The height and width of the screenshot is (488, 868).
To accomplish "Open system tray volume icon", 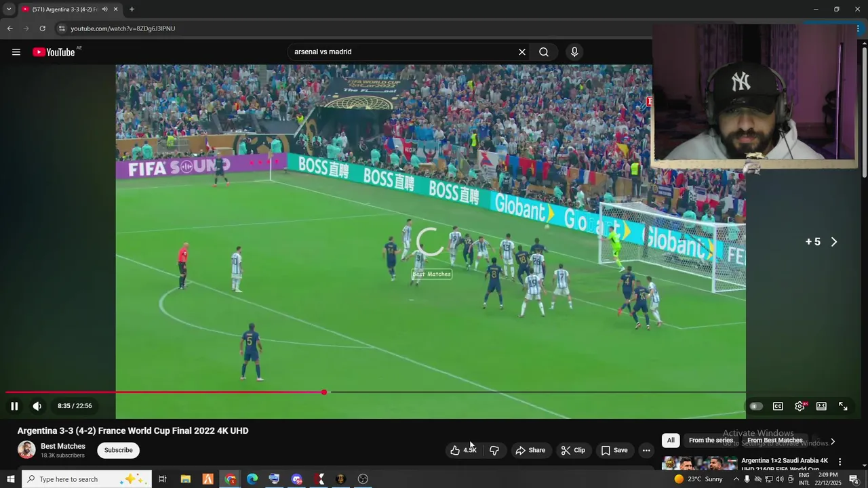I will (x=779, y=479).
